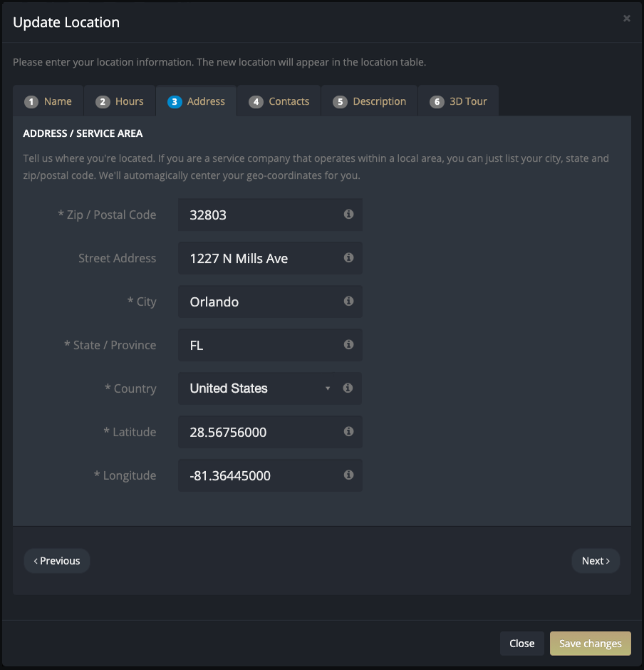Image resolution: width=644 pixels, height=670 pixels.
Task: Click the info icon next to Country
Action: [x=348, y=388]
